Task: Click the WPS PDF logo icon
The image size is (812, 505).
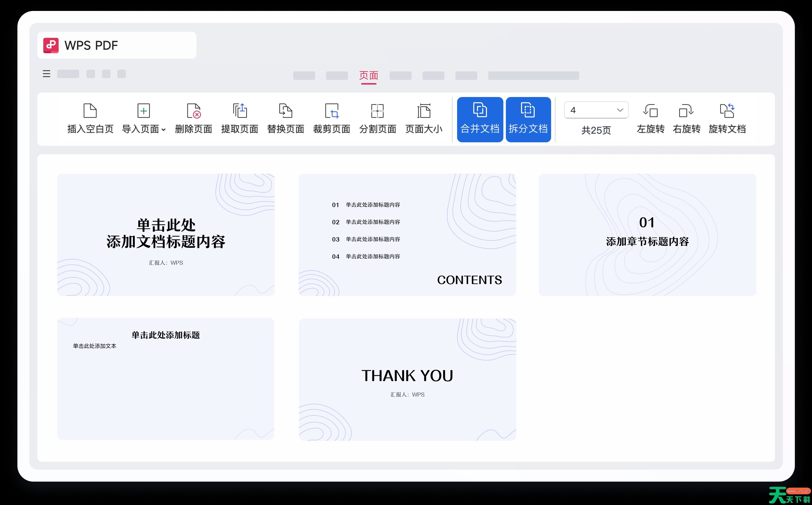Action: (51, 46)
